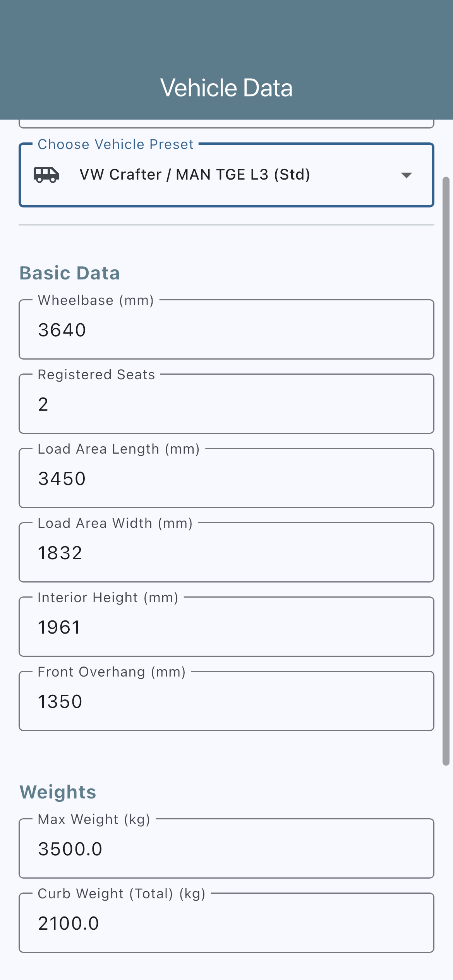Click the Choose Vehicle Preset label

click(115, 144)
